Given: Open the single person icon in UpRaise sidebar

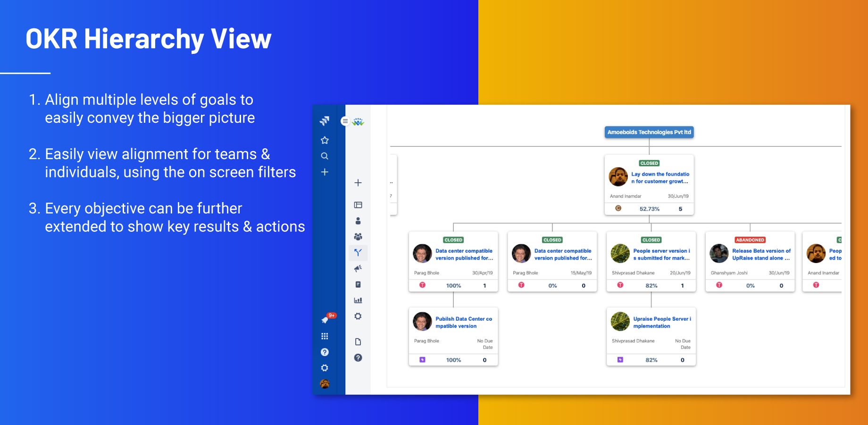Looking at the screenshot, I should (x=358, y=221).
